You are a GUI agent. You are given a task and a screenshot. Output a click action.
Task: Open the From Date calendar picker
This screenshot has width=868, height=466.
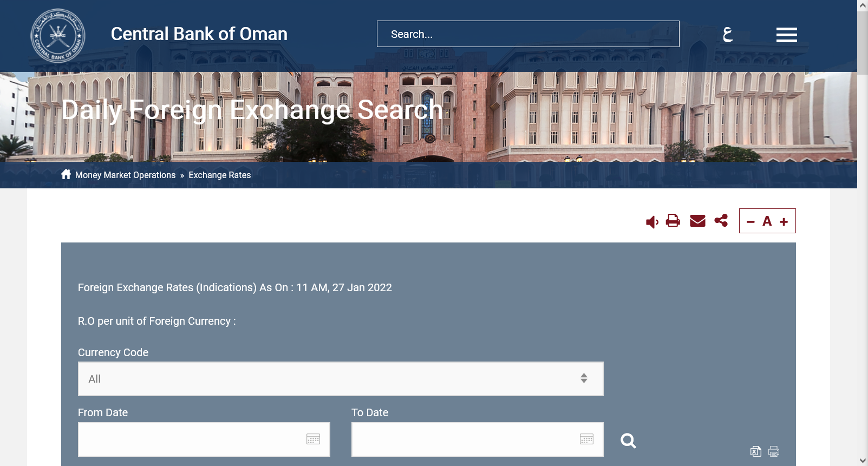(314, 439)
